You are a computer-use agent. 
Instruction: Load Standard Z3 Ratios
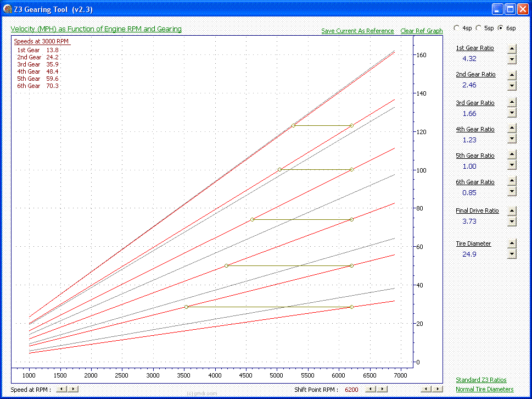[481, 380]
